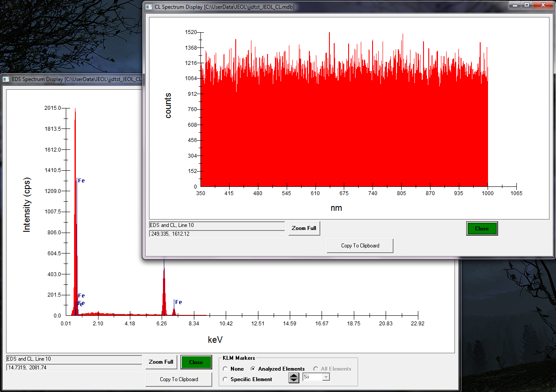Select the None KLM marker option
556x392 pixels.
(x=225, y=369)
